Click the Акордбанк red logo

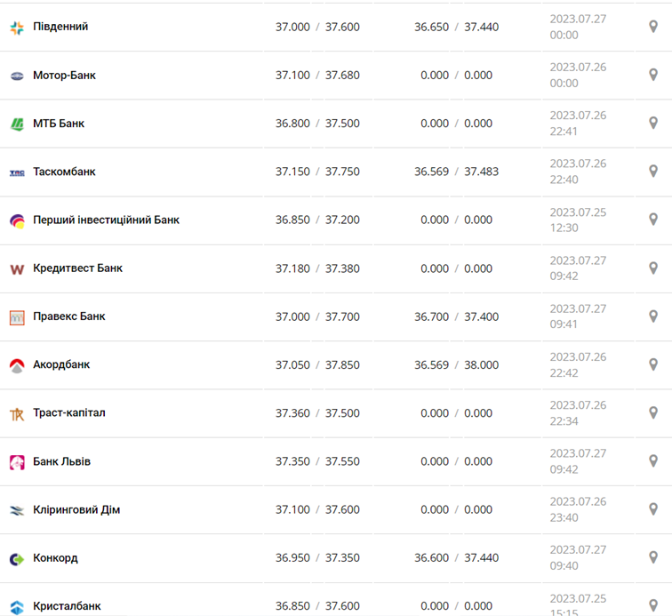tap(17, 365)
